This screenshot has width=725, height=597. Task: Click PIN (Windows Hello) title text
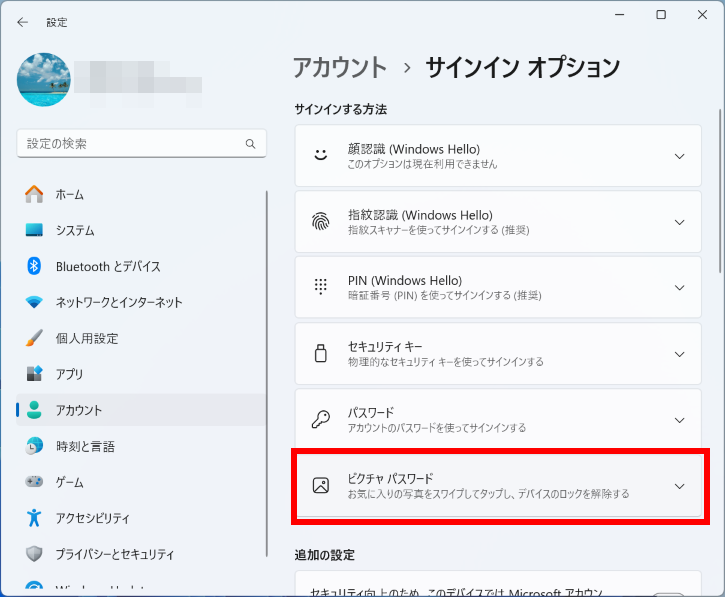click(x=405, y=281)
